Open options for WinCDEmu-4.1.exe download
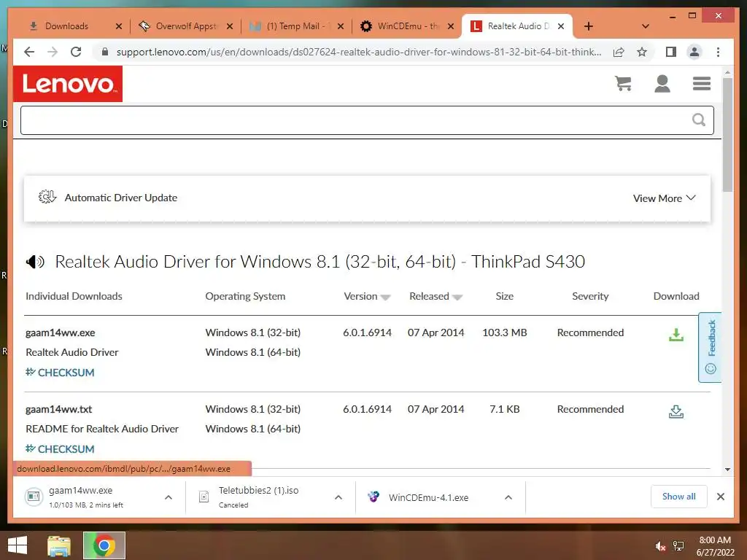The image size is (747, 560). [x=508, y=497]
